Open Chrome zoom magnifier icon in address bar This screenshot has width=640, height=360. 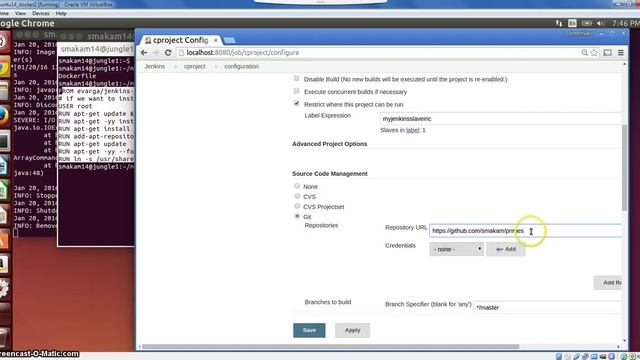tap(584, 53)
